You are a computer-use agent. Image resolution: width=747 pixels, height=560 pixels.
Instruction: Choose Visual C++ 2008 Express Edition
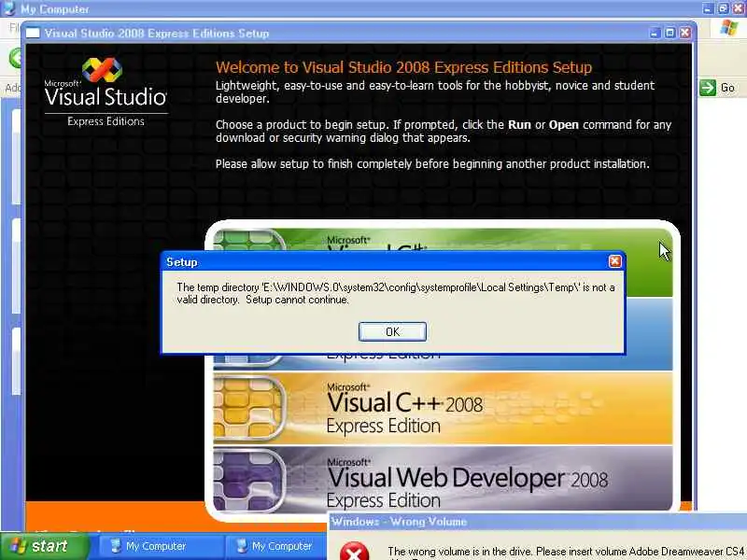443,409
